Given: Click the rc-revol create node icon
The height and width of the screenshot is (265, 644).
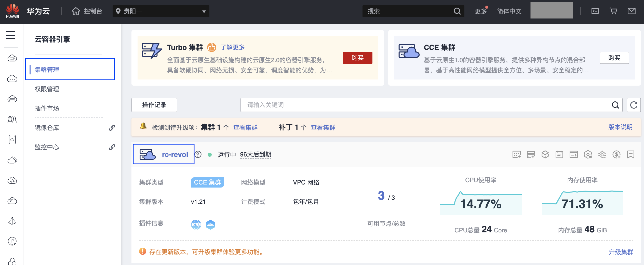Looking at the screenshot, I should click(x=517, y=154).
